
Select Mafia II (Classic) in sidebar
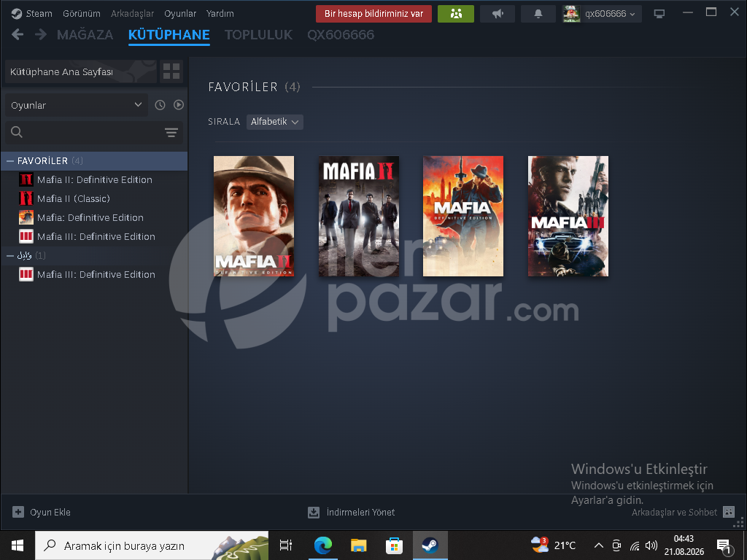(x=94, y=198)
